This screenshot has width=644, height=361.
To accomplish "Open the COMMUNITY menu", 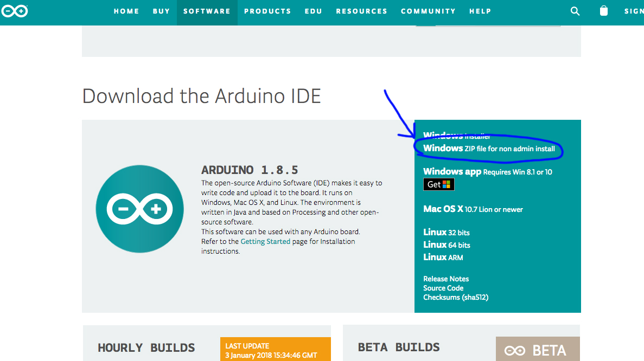I will pyautogui.click(x=429, y=11).
